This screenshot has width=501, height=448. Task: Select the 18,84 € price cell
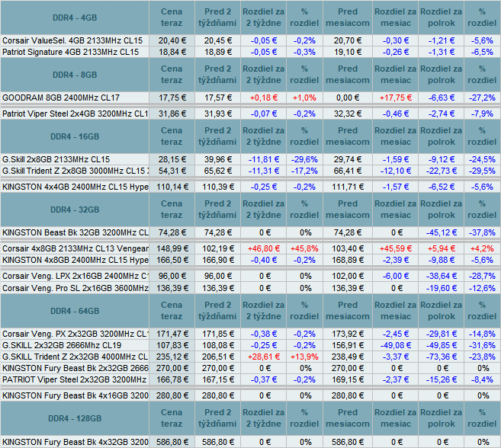pos(172,52)
